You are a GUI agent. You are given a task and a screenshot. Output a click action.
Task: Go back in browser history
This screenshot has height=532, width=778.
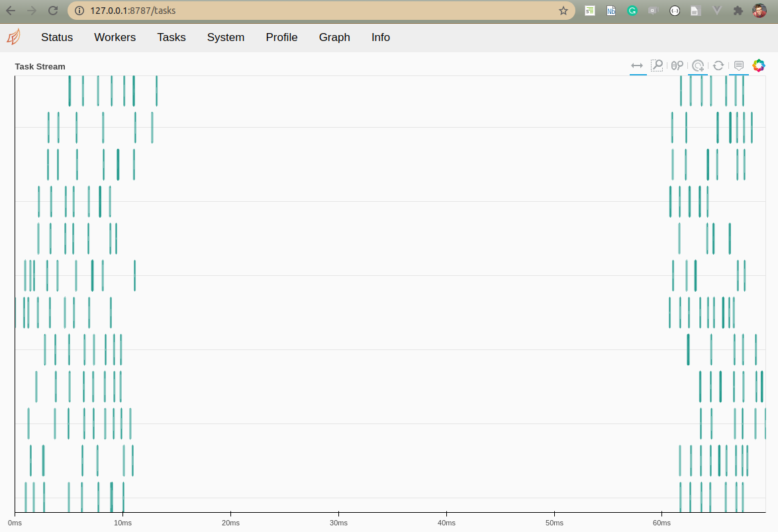(x=11, y=11)
